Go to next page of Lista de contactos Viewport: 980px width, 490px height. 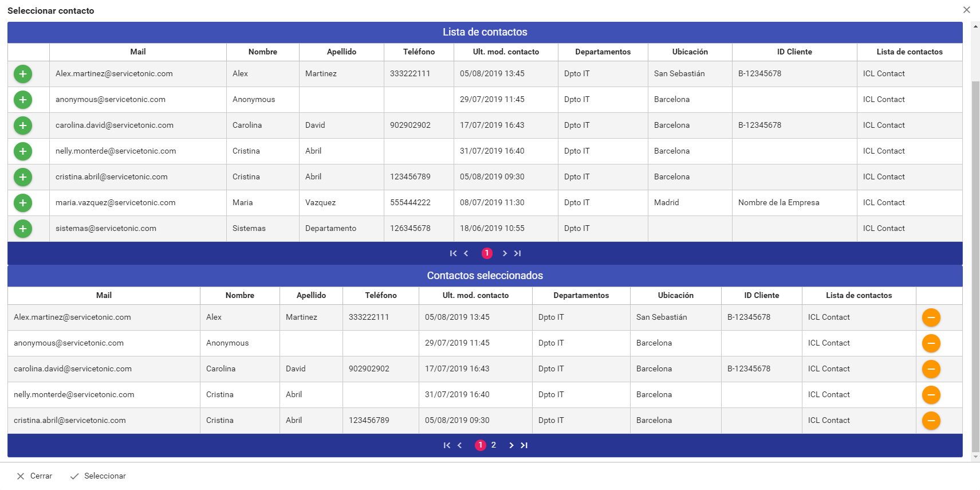[x=505, y=253]
